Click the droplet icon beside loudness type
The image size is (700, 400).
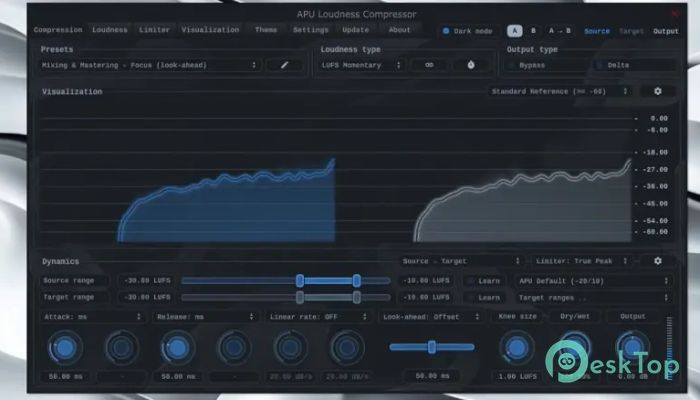(470, 65)
